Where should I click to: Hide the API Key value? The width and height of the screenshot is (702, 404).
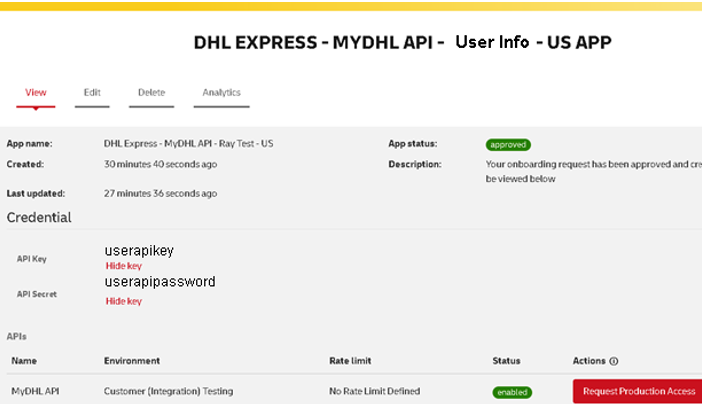(x=124, y=266)
